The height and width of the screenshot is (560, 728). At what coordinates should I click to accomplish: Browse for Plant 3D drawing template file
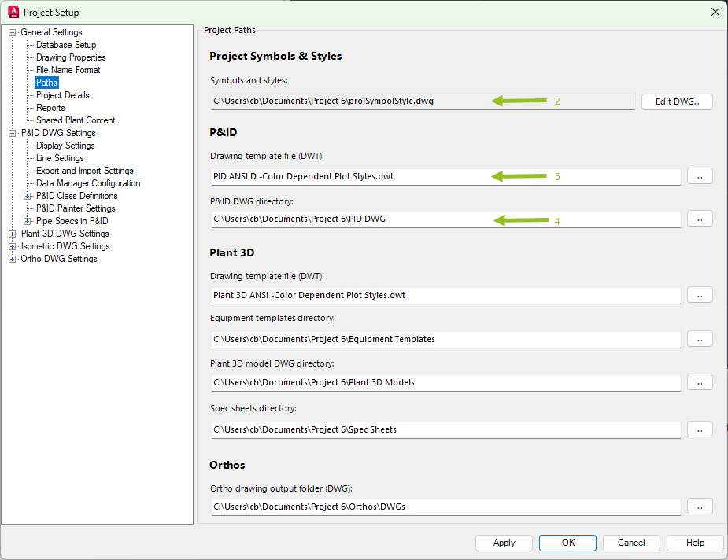coord(700,295)
